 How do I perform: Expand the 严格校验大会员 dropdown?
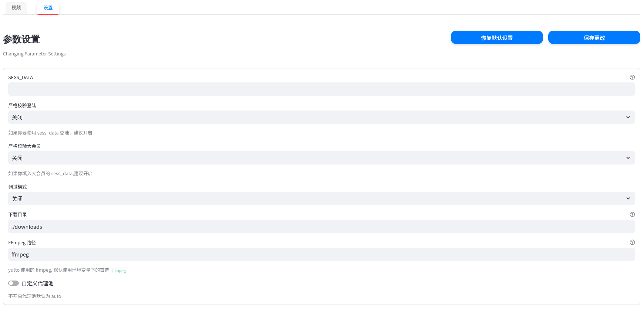pyautogui.click(x=321, y=158)
